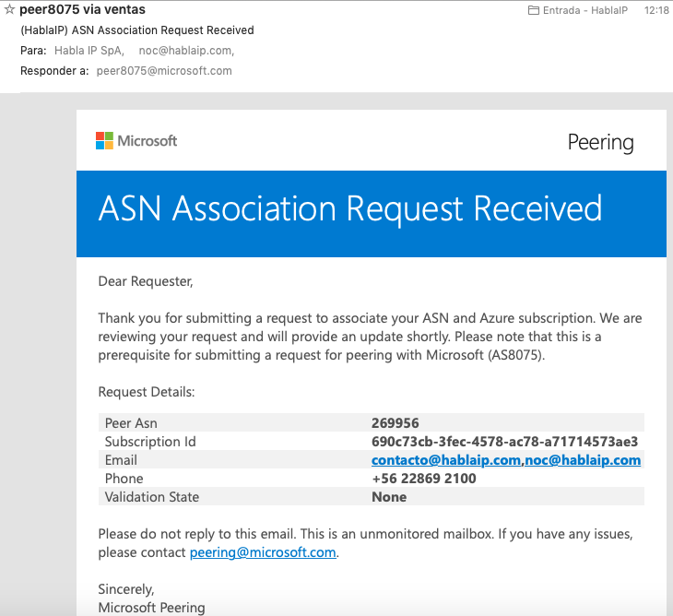Click the Phone row label

click(x=124, y=479)
